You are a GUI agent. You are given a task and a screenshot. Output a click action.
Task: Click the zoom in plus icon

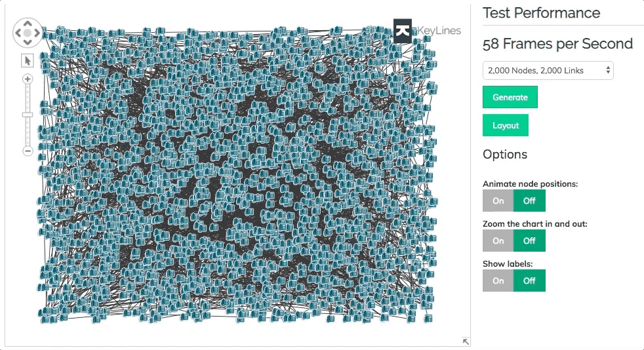28,79
